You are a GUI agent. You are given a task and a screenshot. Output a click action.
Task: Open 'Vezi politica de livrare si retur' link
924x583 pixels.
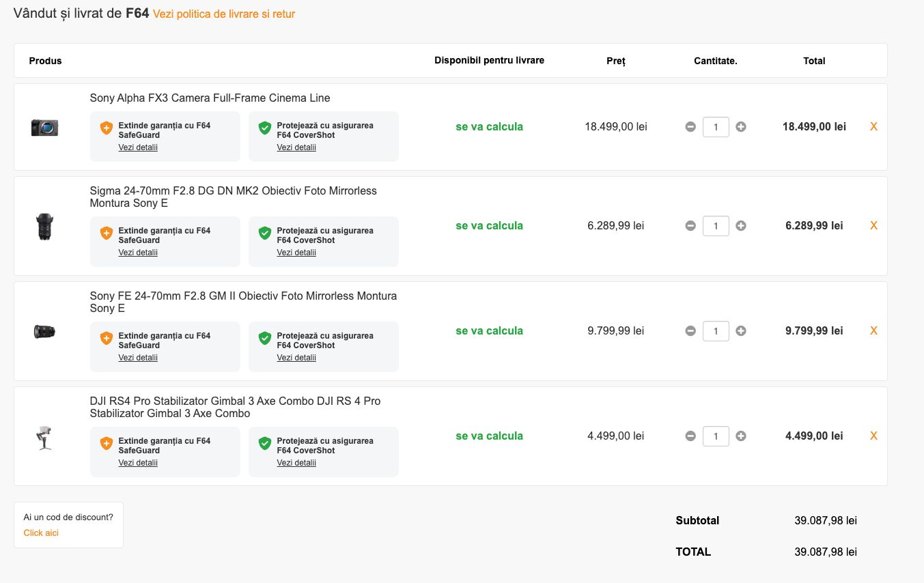[x=224, y=14]
